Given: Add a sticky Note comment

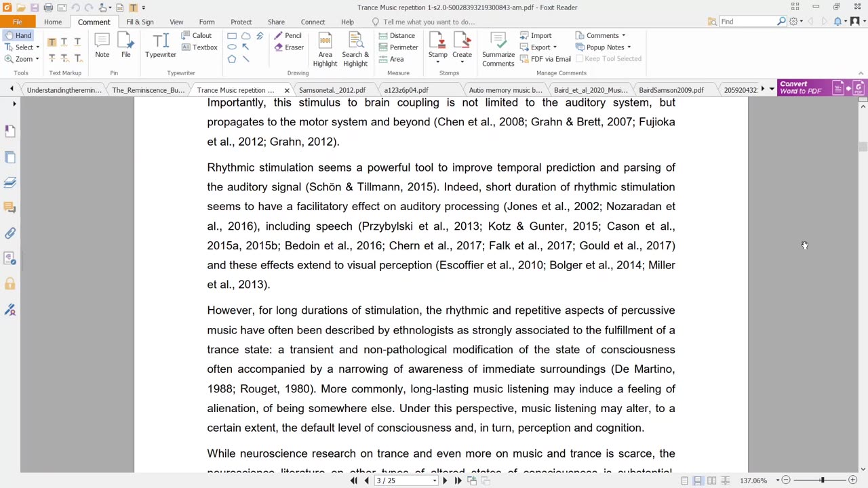Looking at the screenshot, I should [x=102, y=47].
